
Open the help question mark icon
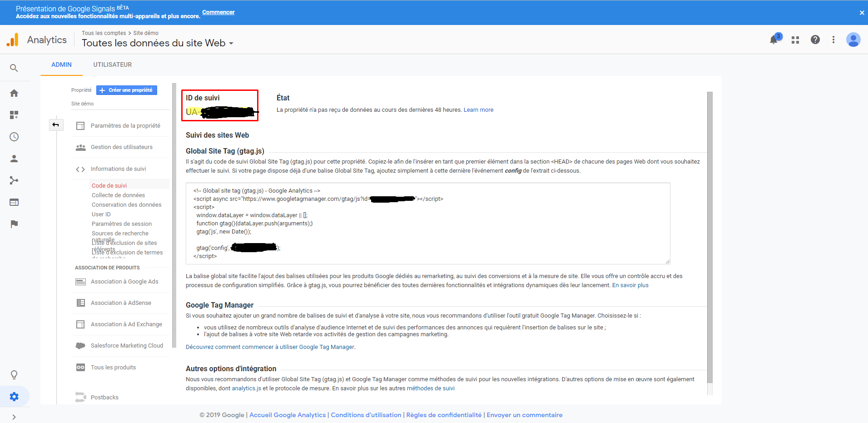coord(815,40)
